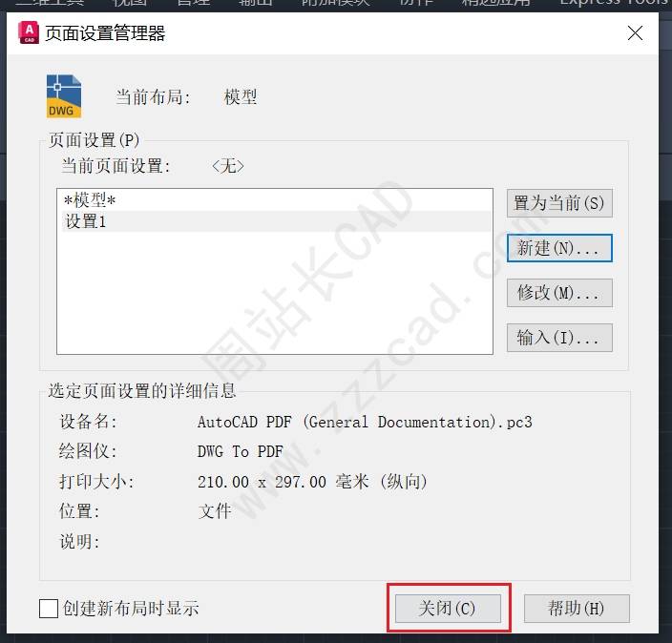Click the 置为当前(S) button
The width and height of the screenshot is (672, 643).
pyautogui.click(x=559, y=203)
